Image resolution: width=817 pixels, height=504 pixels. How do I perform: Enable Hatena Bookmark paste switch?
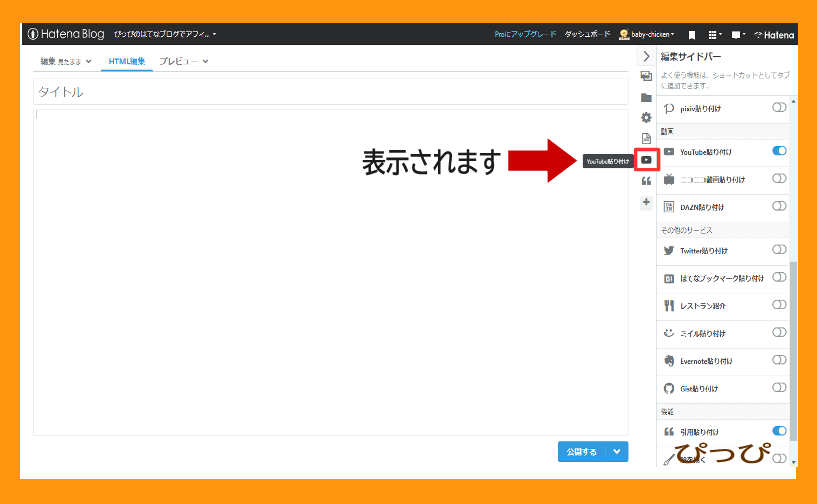(x=779, y=277)
